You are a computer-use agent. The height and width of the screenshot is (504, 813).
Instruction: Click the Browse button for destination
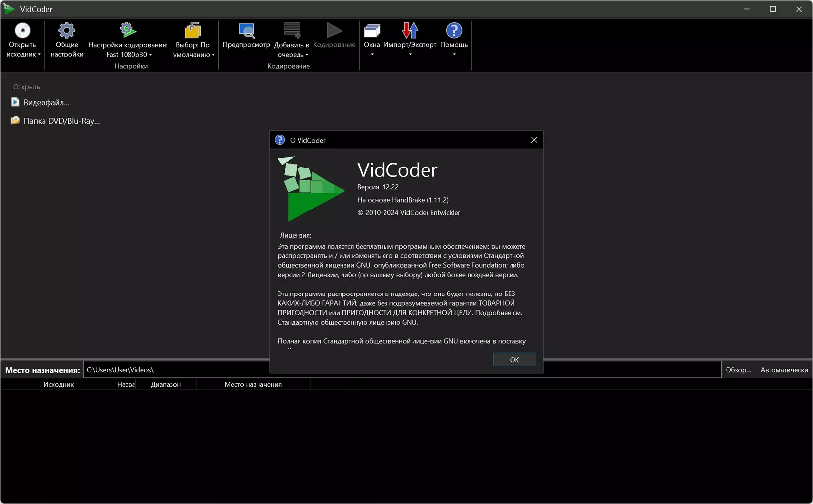coord(738,370)
